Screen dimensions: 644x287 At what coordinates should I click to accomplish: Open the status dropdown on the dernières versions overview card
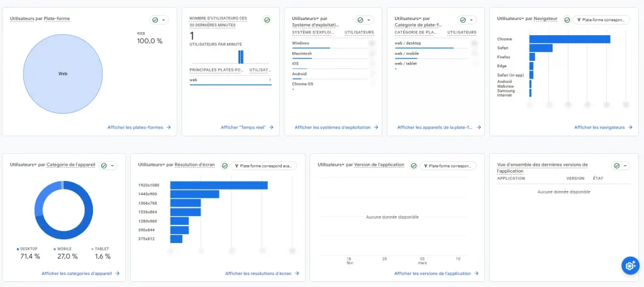(621, 166)
